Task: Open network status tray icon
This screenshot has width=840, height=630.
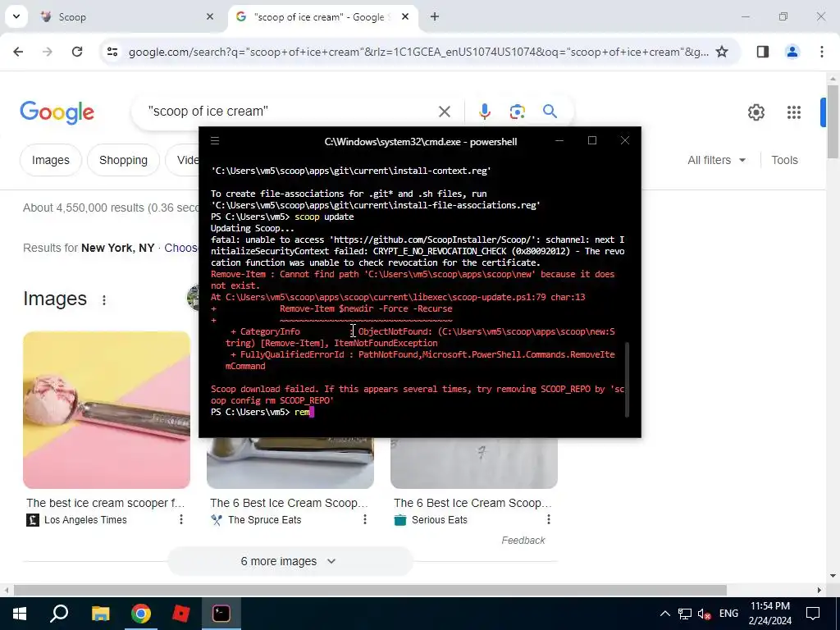Action: 685,614
